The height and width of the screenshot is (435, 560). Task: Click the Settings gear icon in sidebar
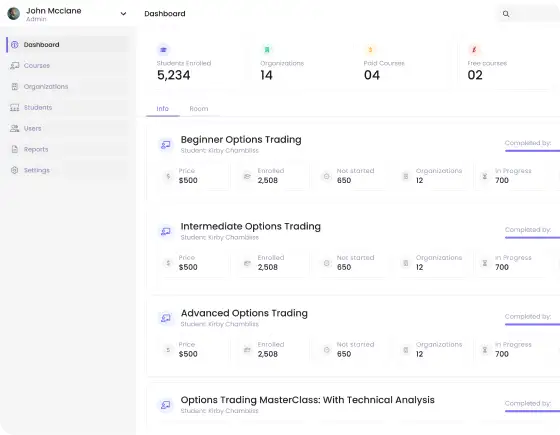(x=15, y=170)
